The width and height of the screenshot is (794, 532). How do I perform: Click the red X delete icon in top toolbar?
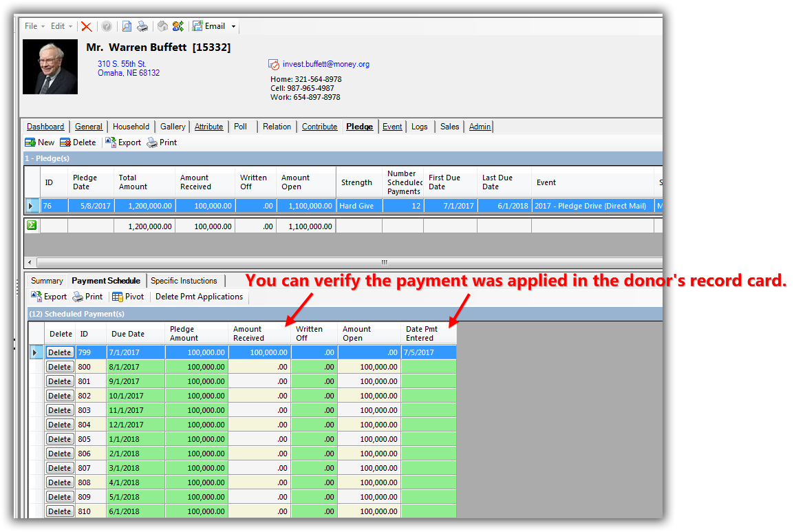tap(86, 26)
